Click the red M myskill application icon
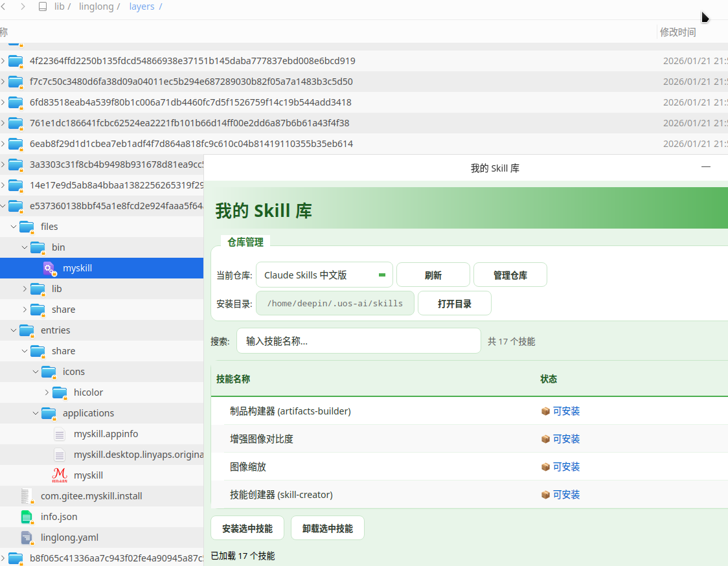 tap(60, 475)
